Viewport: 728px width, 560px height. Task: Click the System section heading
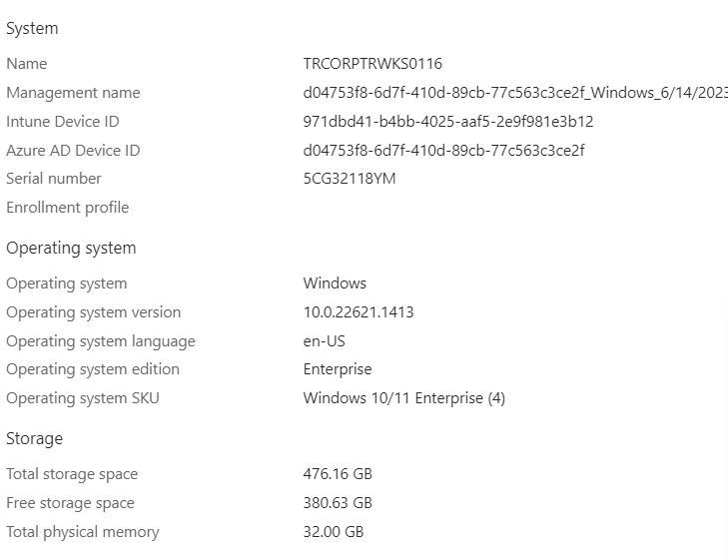coord(32,28)
